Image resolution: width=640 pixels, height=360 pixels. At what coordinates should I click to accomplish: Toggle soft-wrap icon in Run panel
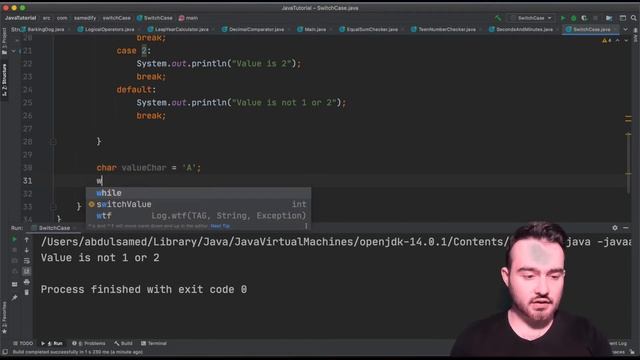[x=27, y=261]
